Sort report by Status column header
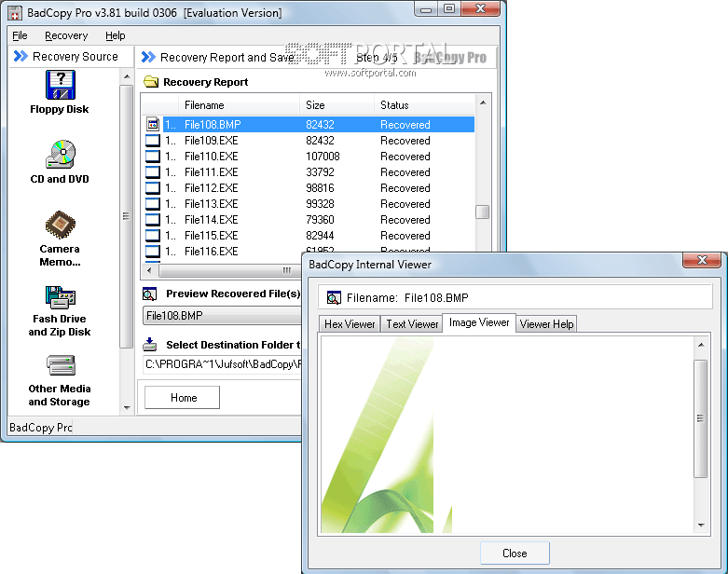This screenshot has height=574, width=728. tap(424, 105)
